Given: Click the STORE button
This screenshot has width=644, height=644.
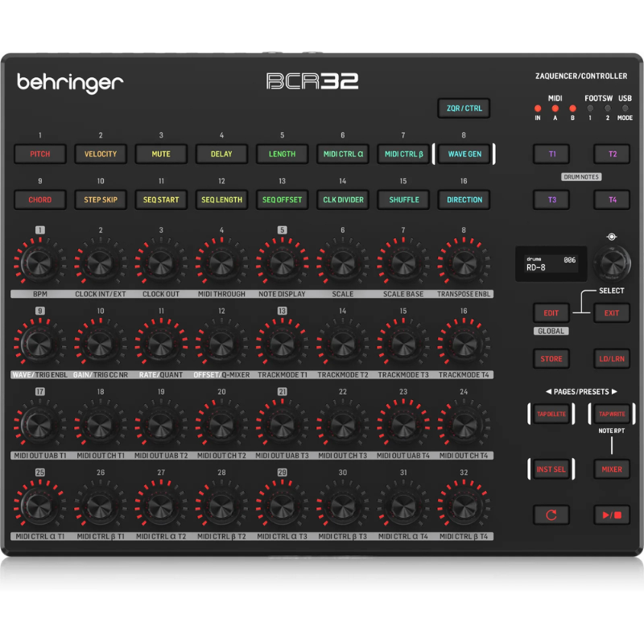Looking at the screenshot, I should pyautogui.click(x=551, y=358).
